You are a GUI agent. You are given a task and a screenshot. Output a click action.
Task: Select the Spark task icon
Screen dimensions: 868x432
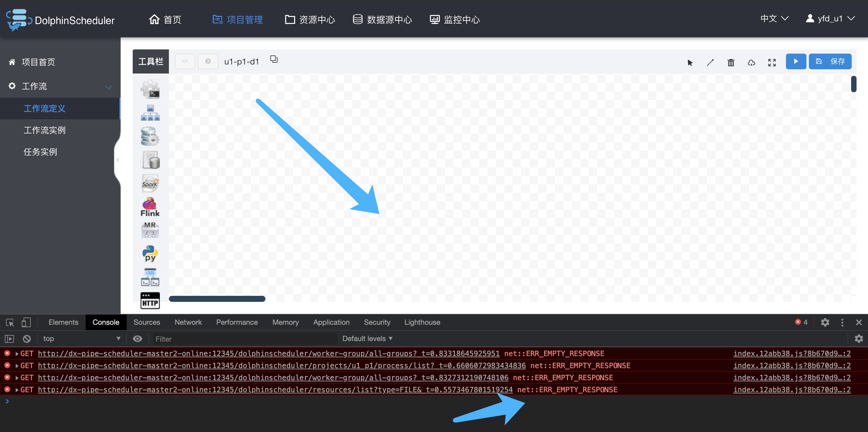pyautogui.click(x=150, y=183)
